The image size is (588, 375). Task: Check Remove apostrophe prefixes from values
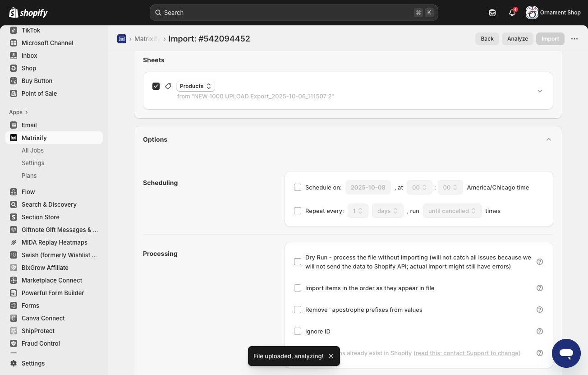298,310
